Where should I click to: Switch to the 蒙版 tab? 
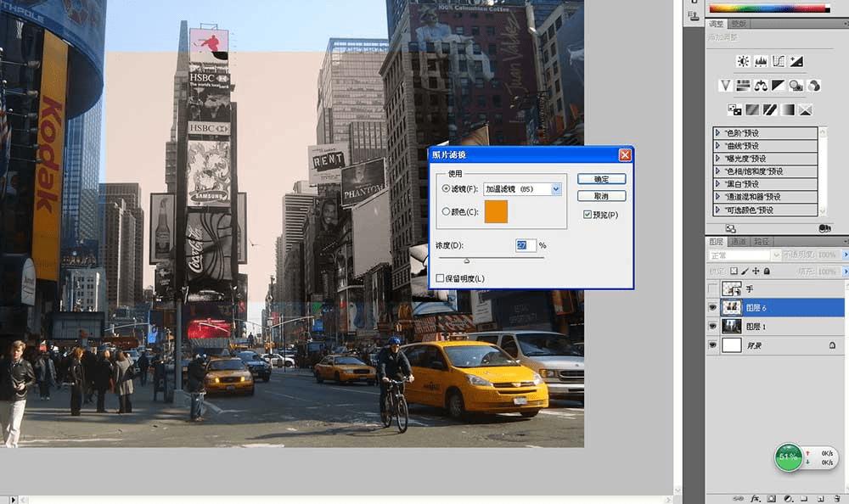[739, 24]
